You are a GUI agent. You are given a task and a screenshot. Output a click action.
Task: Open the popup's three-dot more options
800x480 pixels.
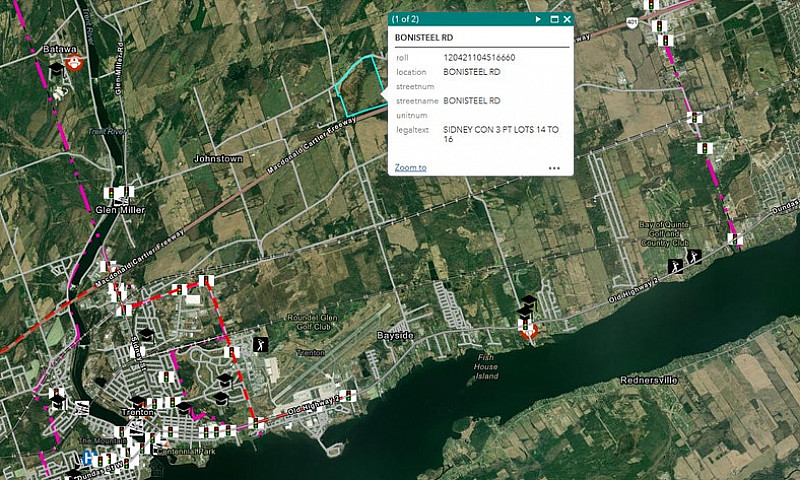click(x=555, y=168)
